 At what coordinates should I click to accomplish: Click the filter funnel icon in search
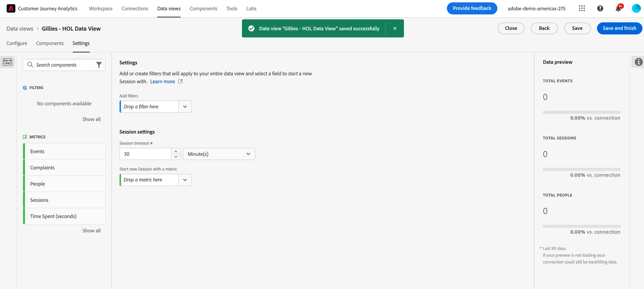click(99, 65)
